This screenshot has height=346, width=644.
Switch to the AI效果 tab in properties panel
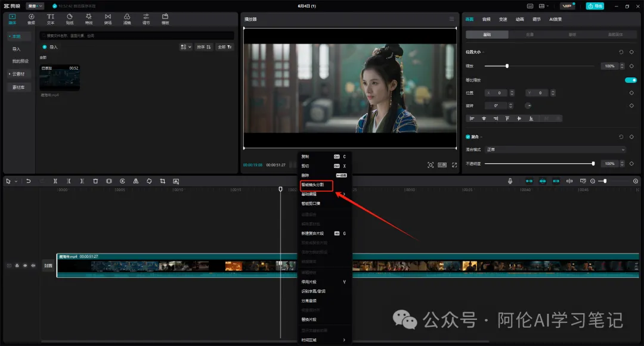pos(555,19)
